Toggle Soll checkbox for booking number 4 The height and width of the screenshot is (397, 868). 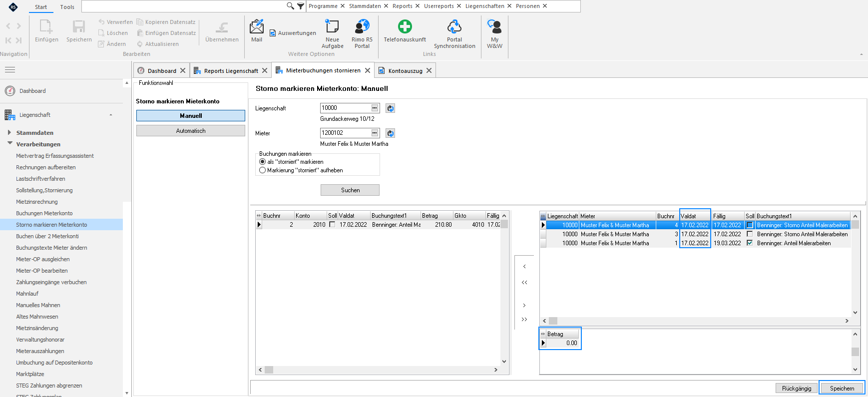750,225
